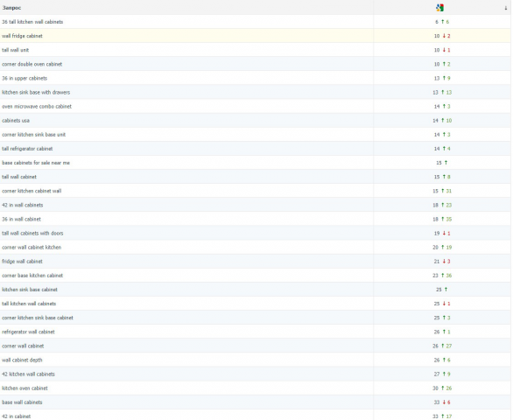This screenshot has width=513, height=420.
Task: Select row 'base wall cabinets'
Action: (x=256, y=402)
